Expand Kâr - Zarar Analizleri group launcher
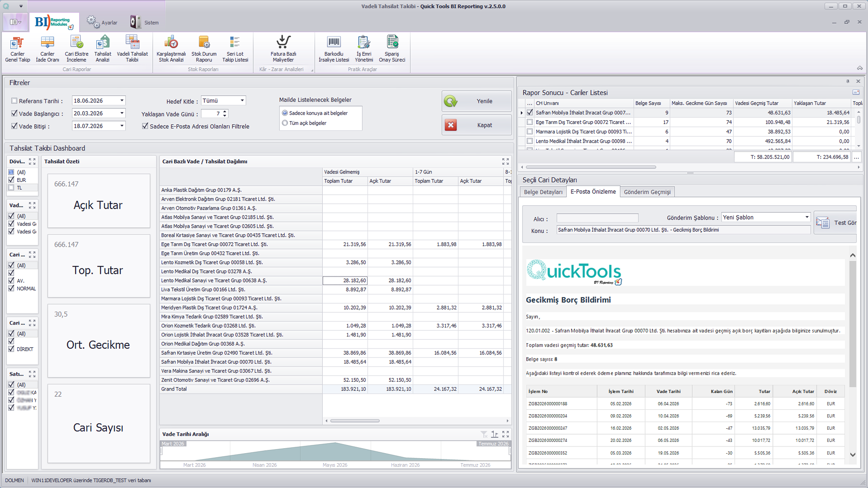 (x=312, y=70)
